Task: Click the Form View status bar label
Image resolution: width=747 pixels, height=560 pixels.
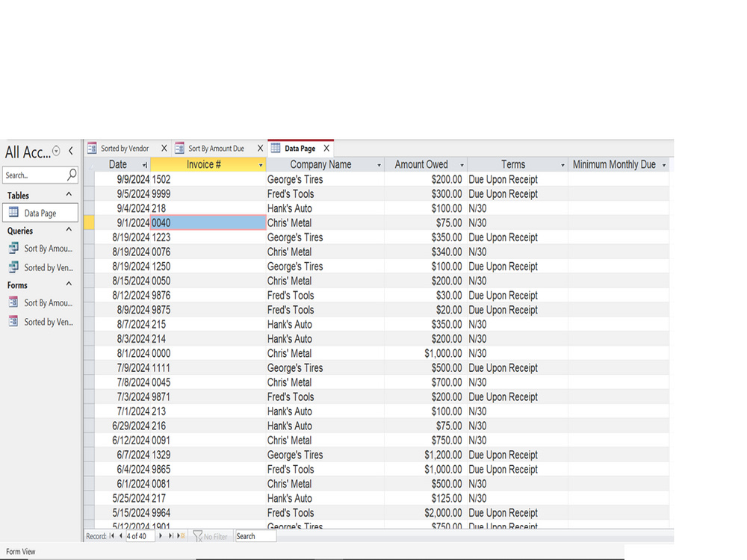Action: pyautogui.click(x=20, y=552)
